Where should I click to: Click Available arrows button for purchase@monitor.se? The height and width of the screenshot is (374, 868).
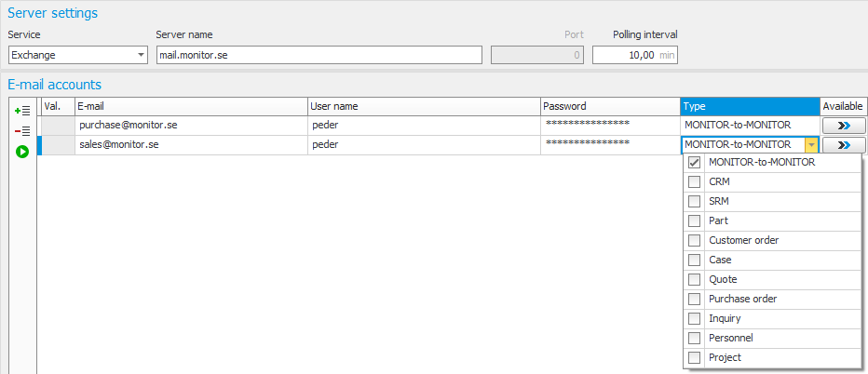[844, 125]
